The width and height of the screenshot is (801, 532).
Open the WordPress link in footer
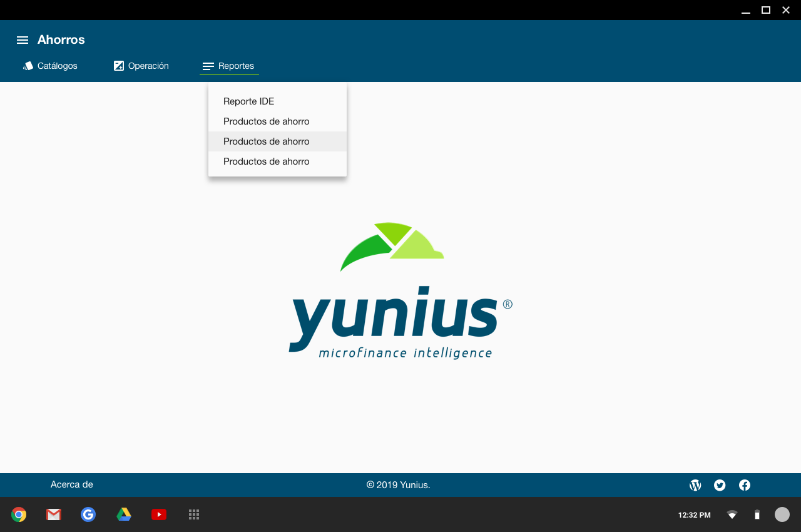click(x=695, y=485)
